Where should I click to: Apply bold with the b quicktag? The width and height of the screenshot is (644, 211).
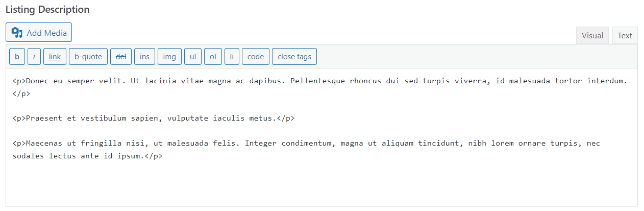17,57
